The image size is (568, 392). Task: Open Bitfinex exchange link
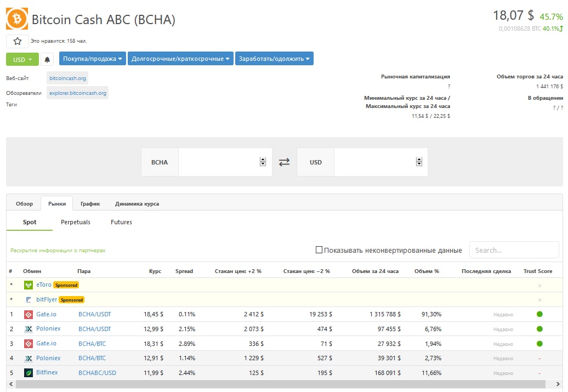[47, 372]
